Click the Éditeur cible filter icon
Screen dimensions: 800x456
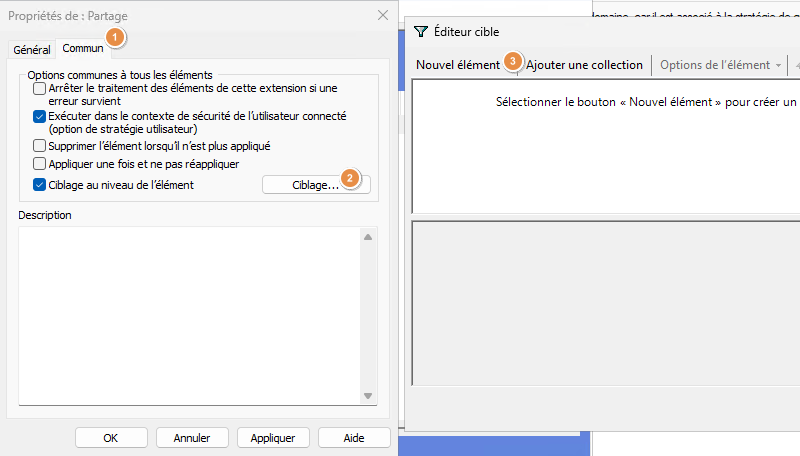420,32
